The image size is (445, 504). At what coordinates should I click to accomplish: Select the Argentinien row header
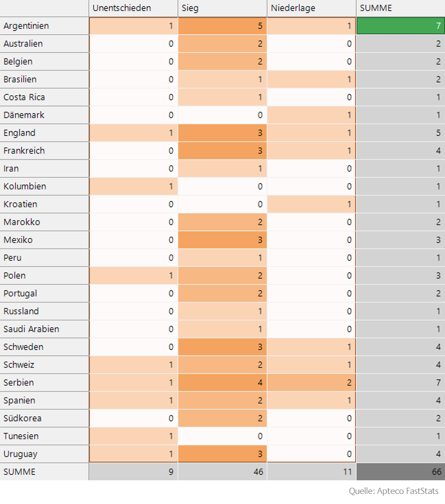pos(44,26)
